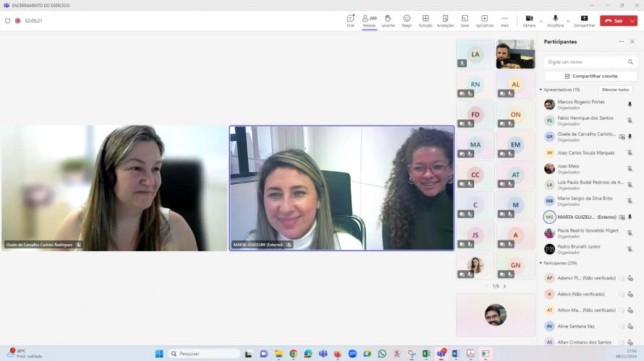Open the Reagir reactions menu

pos(407,19)
